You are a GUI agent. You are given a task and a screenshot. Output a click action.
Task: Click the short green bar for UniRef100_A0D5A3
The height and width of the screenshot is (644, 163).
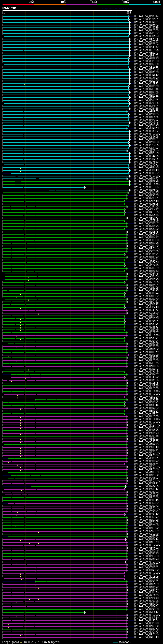coord(52,369)
